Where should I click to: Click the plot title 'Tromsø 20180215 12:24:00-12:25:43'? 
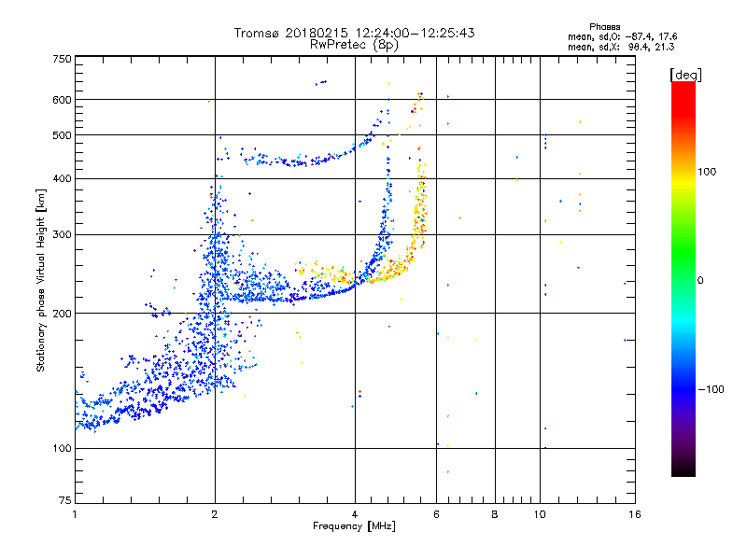click(x=354, y=33)
